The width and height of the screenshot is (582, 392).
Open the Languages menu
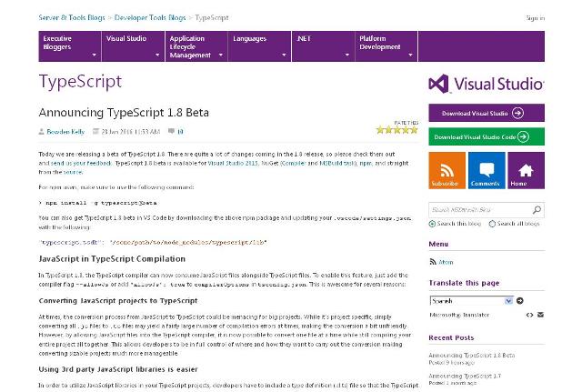pyautogui.click(x=260, y=46)
